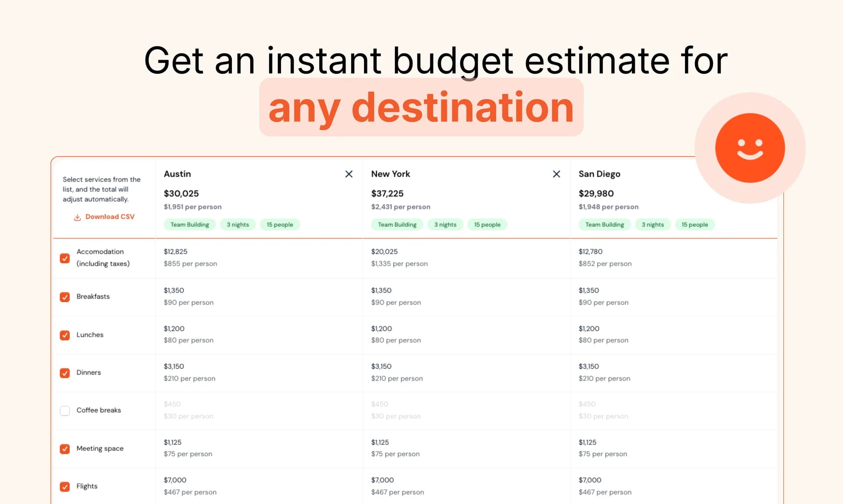
Task: Uncheck the Dinners checkbox
Action: point(65,373)
